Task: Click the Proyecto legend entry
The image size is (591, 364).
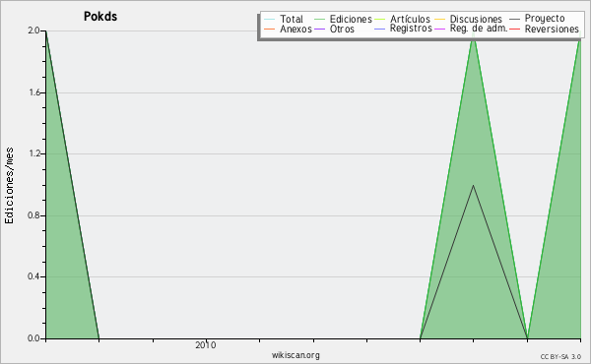Action: coord(537,18)
